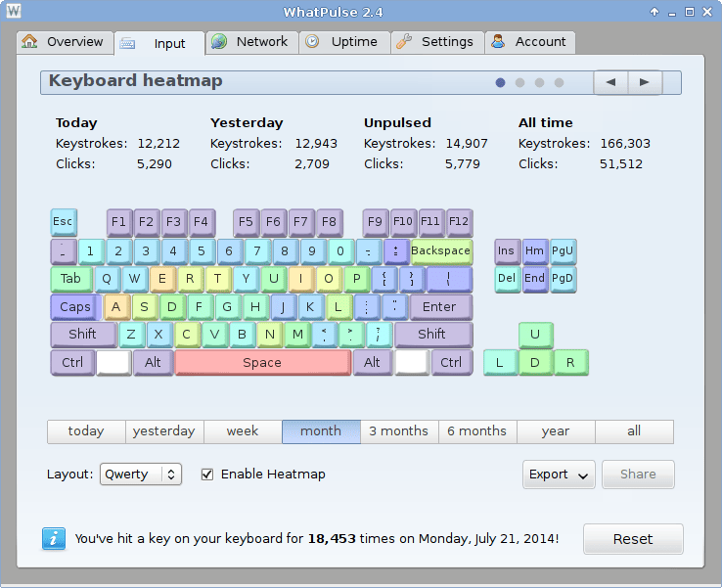The width and height of the screenshot is (722, 588).
Task: Open the Settings tab
Action: [x=434, y=42]
